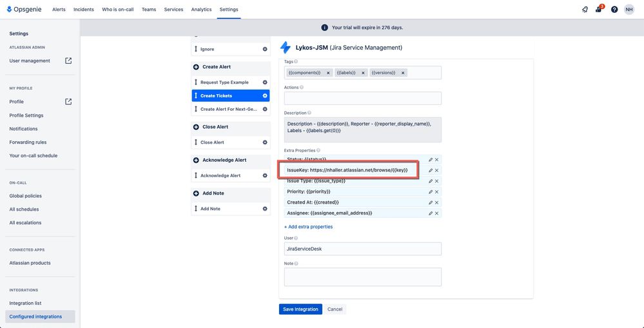The height and width of the screenshot is (328, 644).
Task: Open Global policies in sidebar
Action: click(26, 196)
